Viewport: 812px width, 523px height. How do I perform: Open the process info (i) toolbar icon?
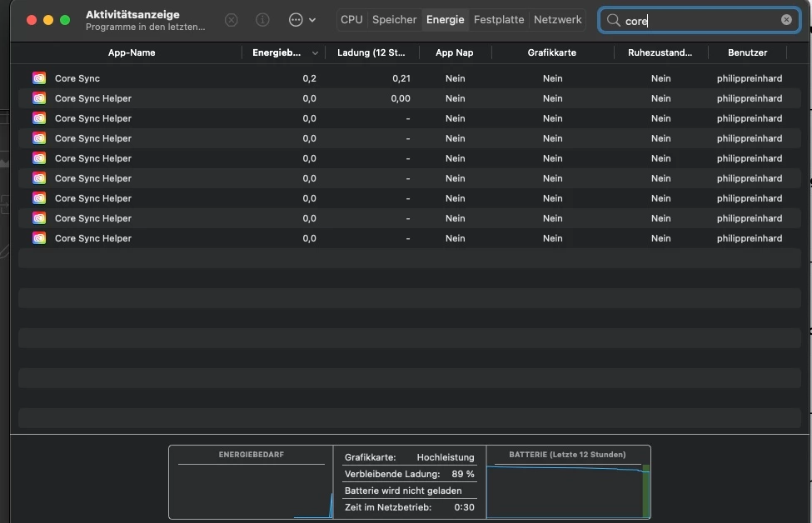pos(262,20)
